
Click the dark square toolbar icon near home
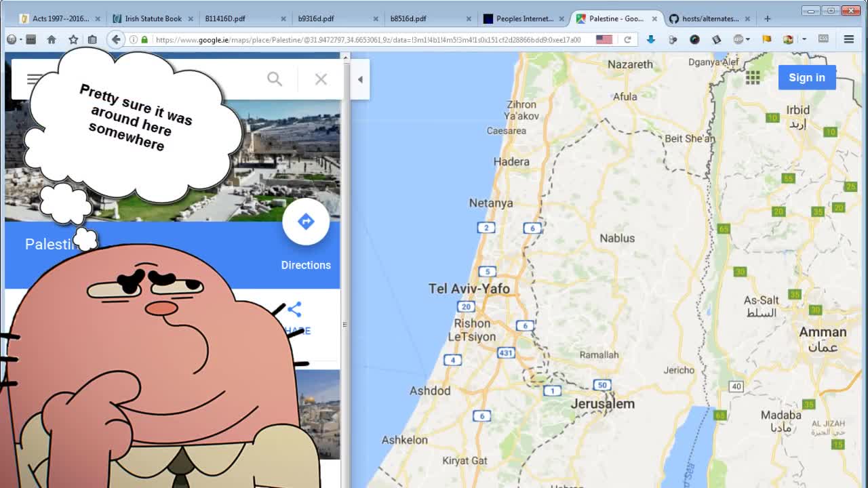31,40
